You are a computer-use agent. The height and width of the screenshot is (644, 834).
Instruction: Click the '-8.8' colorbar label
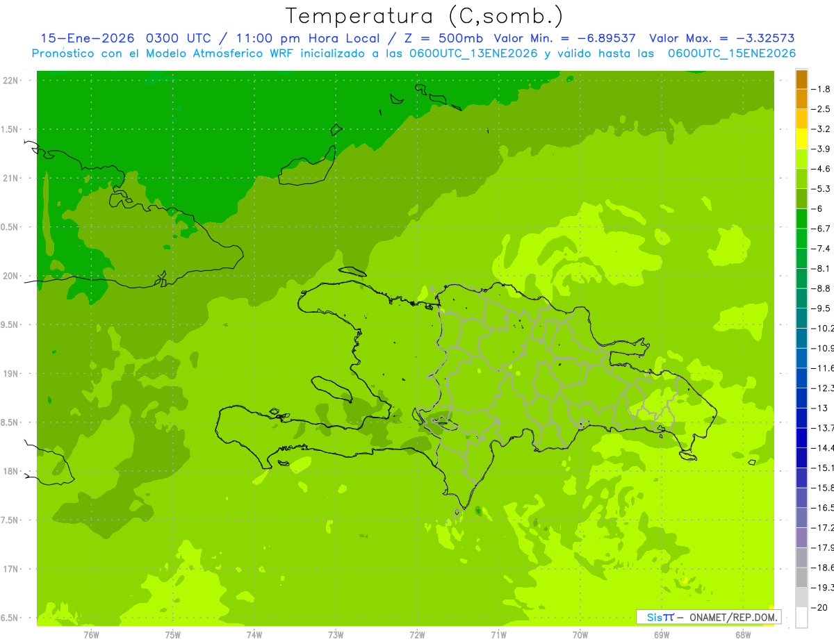(x=820, y=288)
